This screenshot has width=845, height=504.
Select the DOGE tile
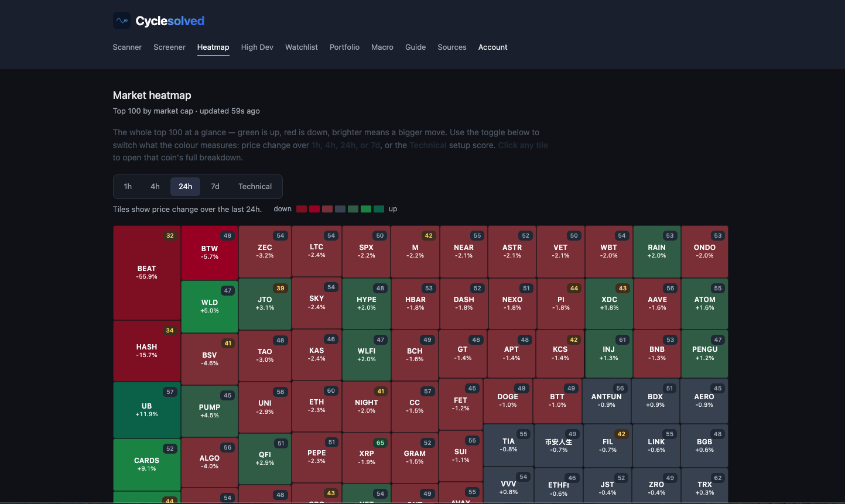508,401
